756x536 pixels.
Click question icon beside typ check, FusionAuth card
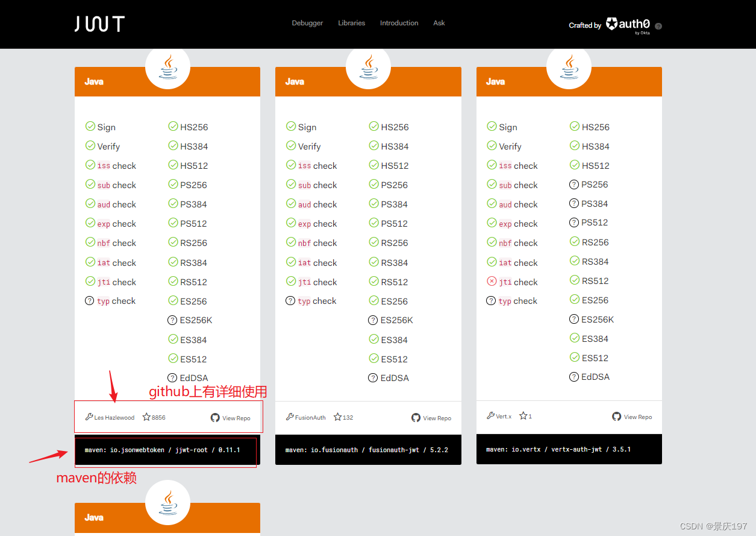tap(290, 301)
